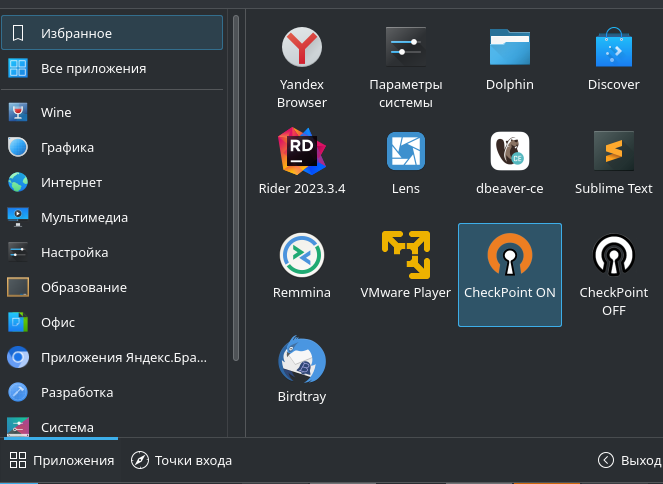The height and width of the screenshot is (484, 663).
Task: Show Все приложения list
Action: [112, 68]
